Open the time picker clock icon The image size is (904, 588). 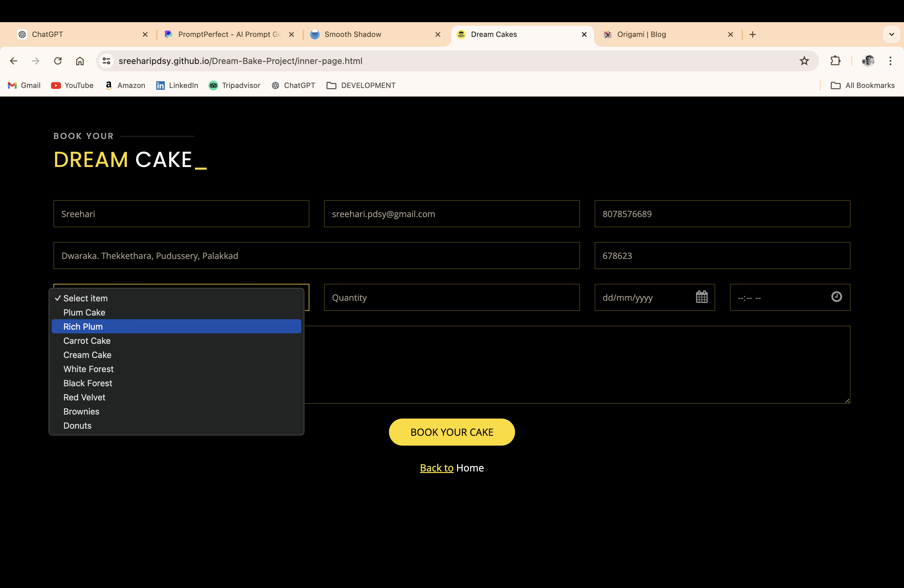836,297
